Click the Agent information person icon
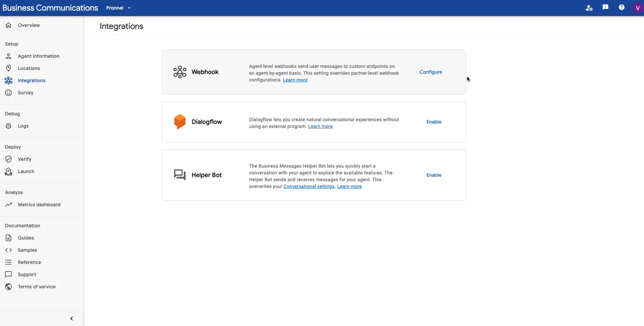The image size is (644, 326). click(8, 56)
